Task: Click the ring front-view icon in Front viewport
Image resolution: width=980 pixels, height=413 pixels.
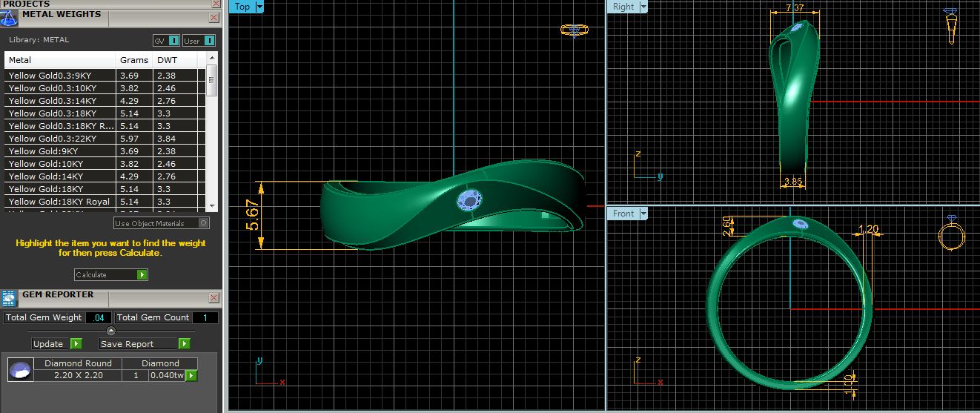Action: pyautogui.click(x=951, y=234)
